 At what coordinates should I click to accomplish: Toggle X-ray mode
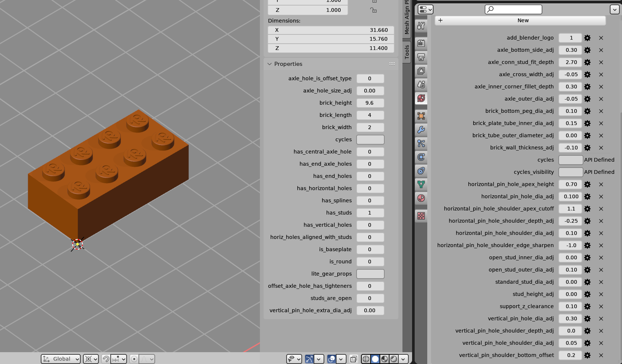point(354,359)
